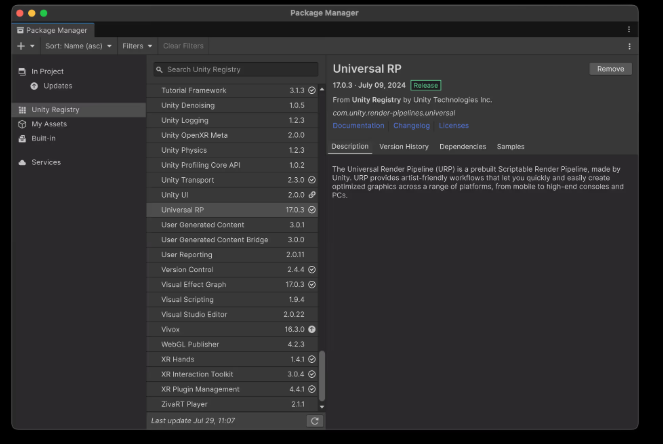Open the Sort: Name (asc) dropdown
The width and height of the screenshot is (663, 444).
pos(78,46)
